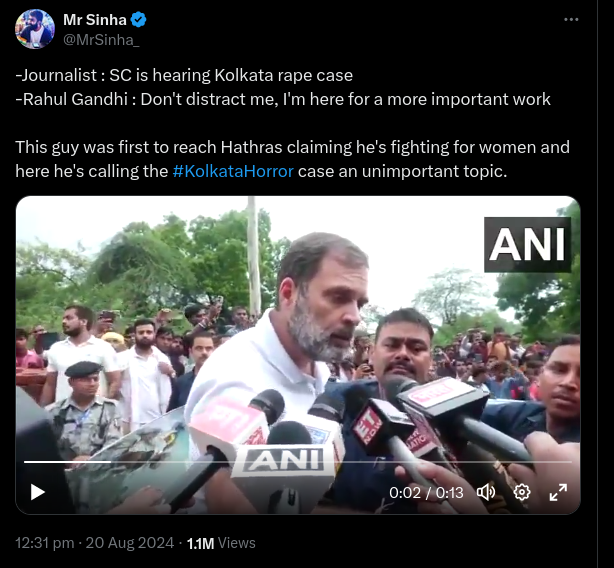Click the tweet line starting with "-Journalist"

tap(184, 75)
